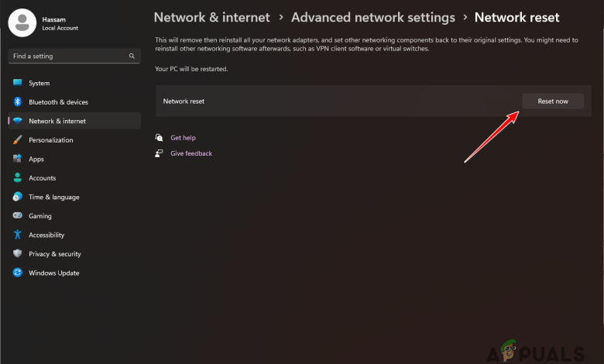The width and height of the screenshot is (604, 364).
Task: Navigate to Network & internet breadcrumb
Action: pos(211,17)
